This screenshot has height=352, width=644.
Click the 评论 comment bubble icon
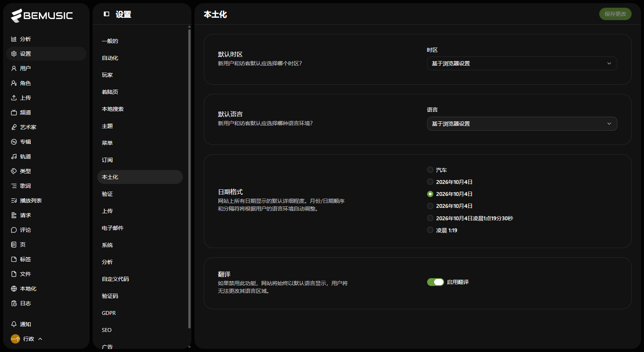(14, 230)
